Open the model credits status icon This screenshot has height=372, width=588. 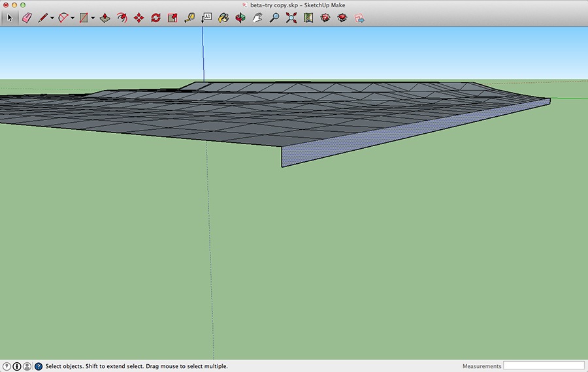pyautogui.click(x=17, y=366)
